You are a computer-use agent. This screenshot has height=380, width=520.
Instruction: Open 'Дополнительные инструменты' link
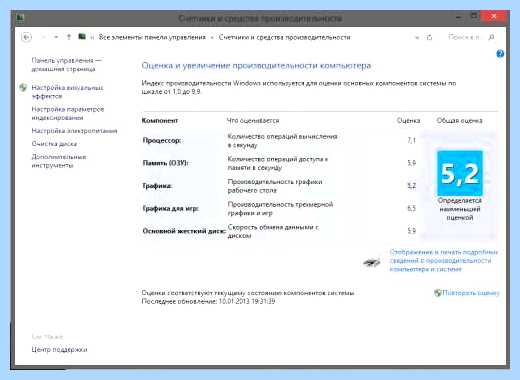[x=59, y=161]
